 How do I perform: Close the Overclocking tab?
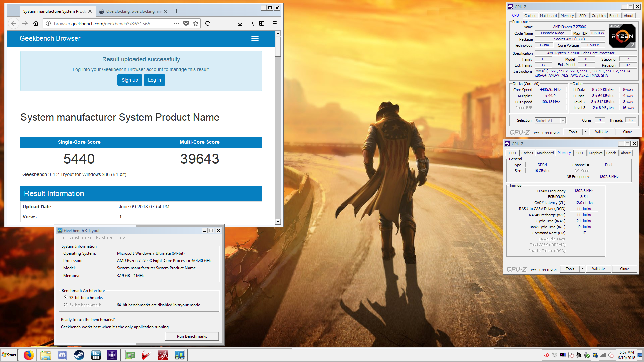pyautogui.click(x=165, y=11)
